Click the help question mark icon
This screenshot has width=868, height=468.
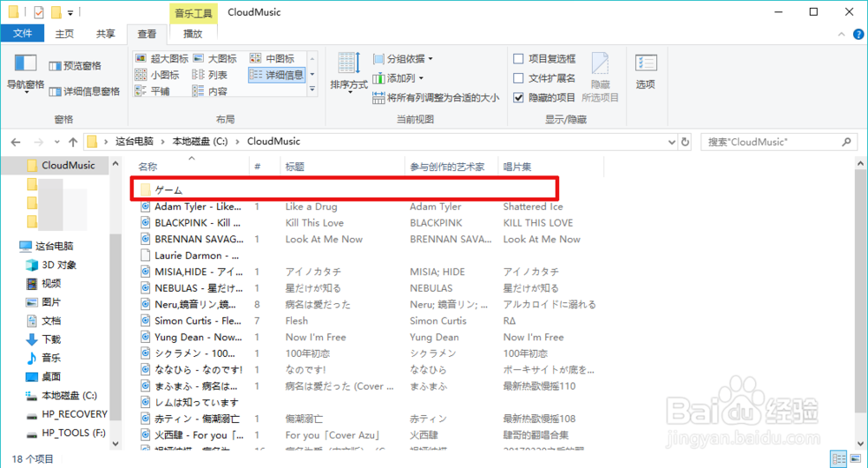[x=858, y=35]
